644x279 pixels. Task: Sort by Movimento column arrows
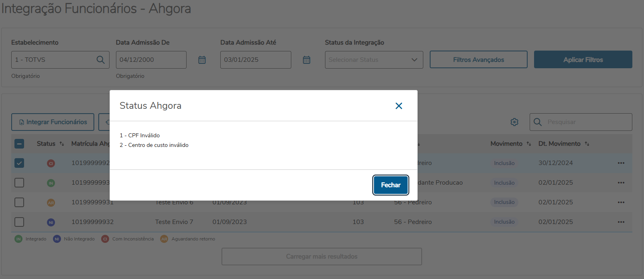pos(529,144)
